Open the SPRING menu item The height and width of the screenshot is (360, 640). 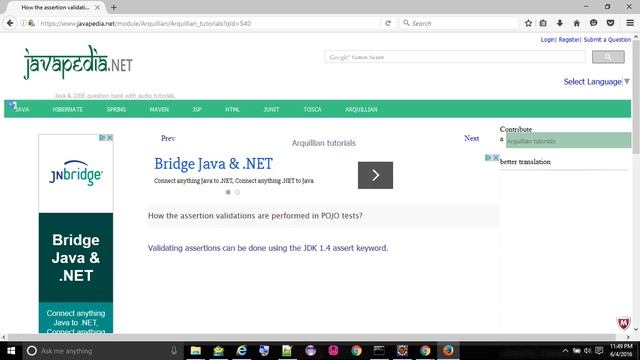[x=116, y=109]
